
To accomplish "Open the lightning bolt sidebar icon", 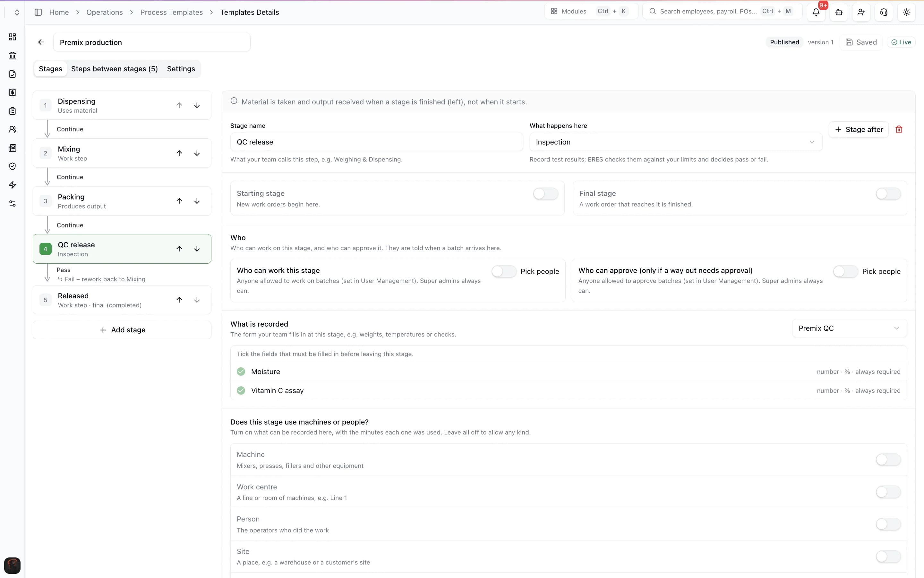I will click(13, 185).
